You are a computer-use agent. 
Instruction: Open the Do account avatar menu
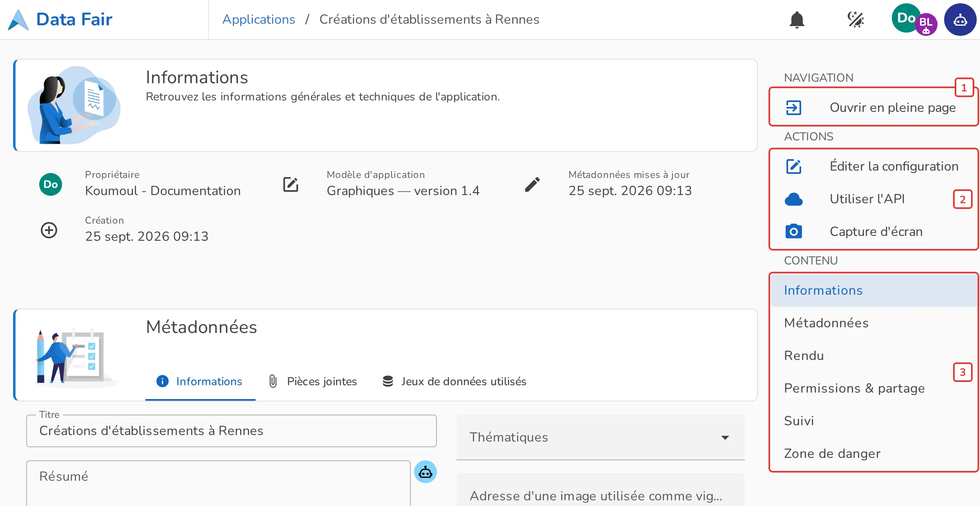tap(906, 18)
